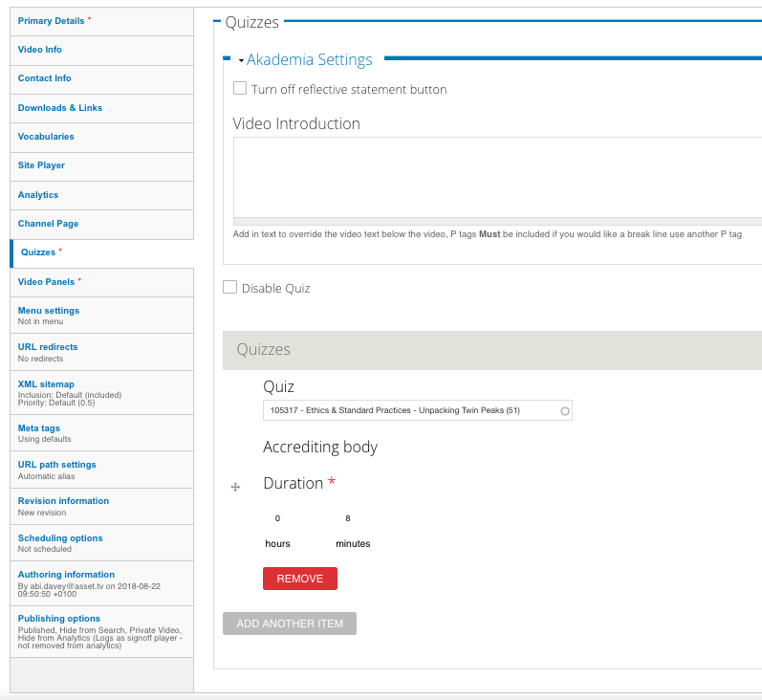Enable the Turn off reflective statement button checkbox
Viewport: 762px width, 700px height.
240,88
